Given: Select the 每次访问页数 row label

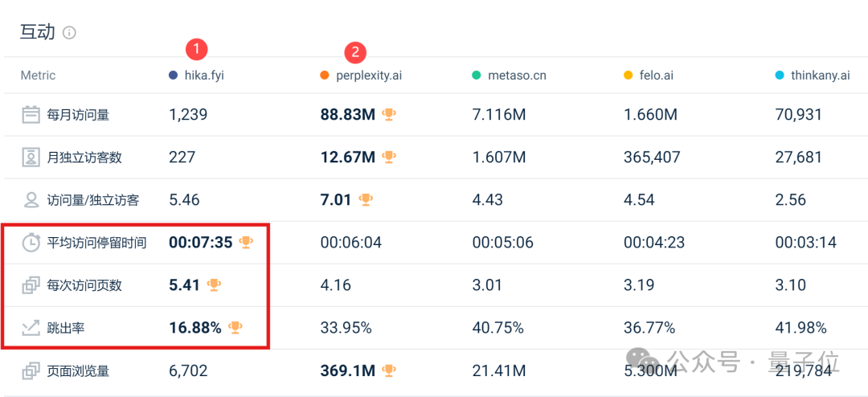Looking at the screenshot, I should [84, 286].
